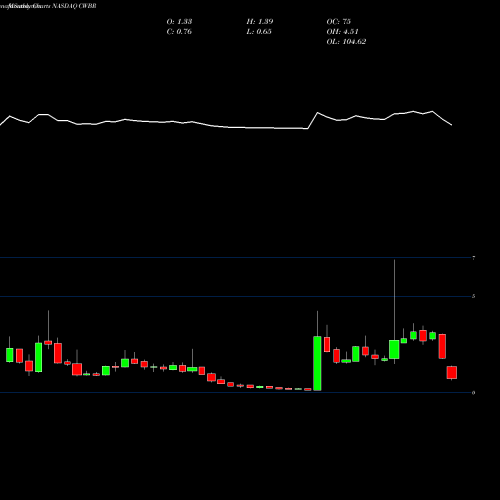Select the last red candlestick on the right
The height and width of the screenshot is (500, 500).
click(452, 372)
